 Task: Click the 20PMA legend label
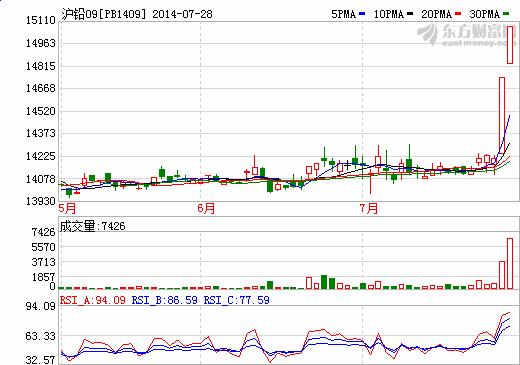point(437,14)
